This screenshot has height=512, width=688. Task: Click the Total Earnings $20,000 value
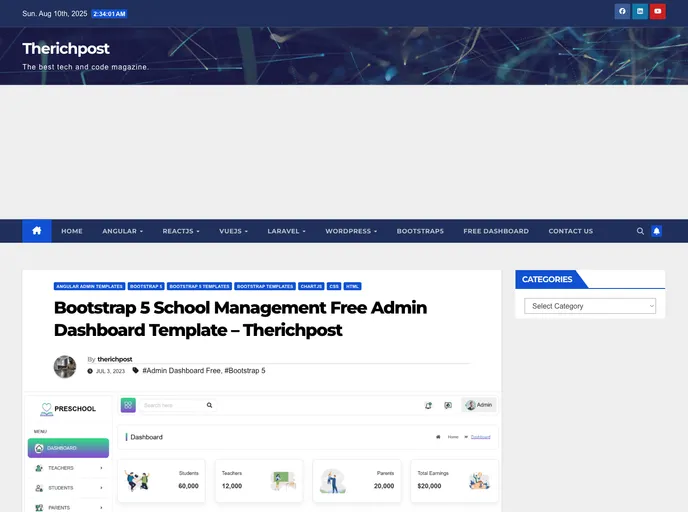[x=429, y=486]
